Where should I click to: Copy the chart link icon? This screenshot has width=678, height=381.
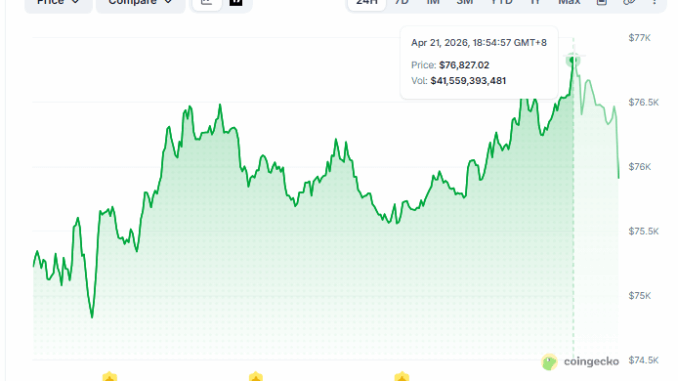click(x=629, y=3)
